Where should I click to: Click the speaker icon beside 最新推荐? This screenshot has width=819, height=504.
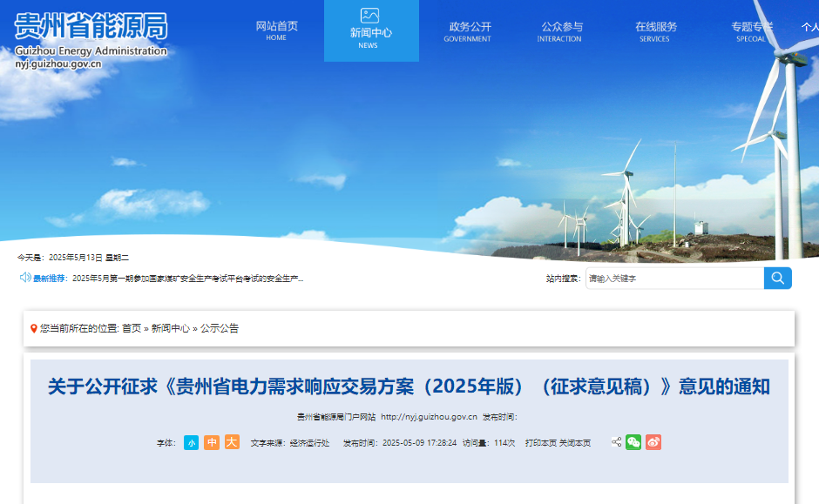click(x=25, y=278)
